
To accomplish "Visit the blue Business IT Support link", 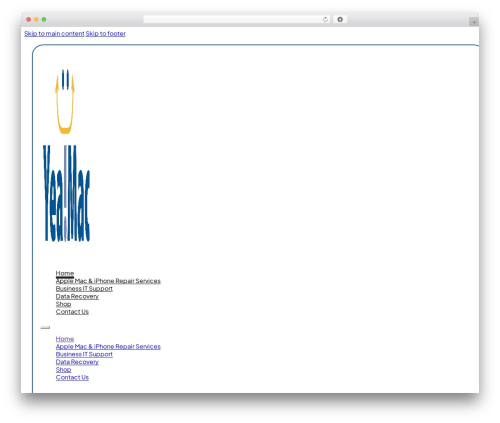I will click(84, 354).
